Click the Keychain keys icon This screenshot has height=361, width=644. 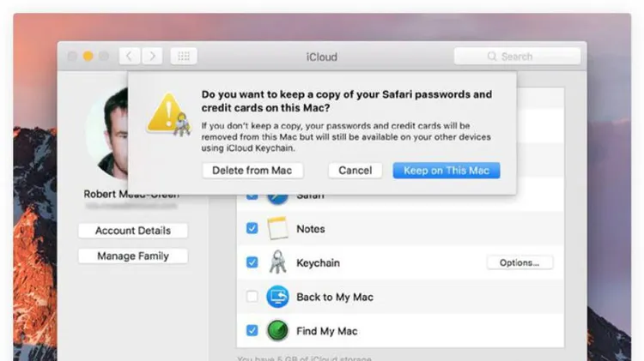[x=277, y=262]
